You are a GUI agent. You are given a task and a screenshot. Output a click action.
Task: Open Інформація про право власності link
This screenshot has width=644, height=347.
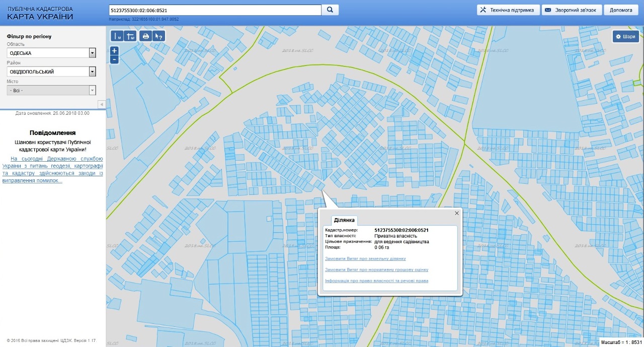pyautogui.click(x=376, y=280)
